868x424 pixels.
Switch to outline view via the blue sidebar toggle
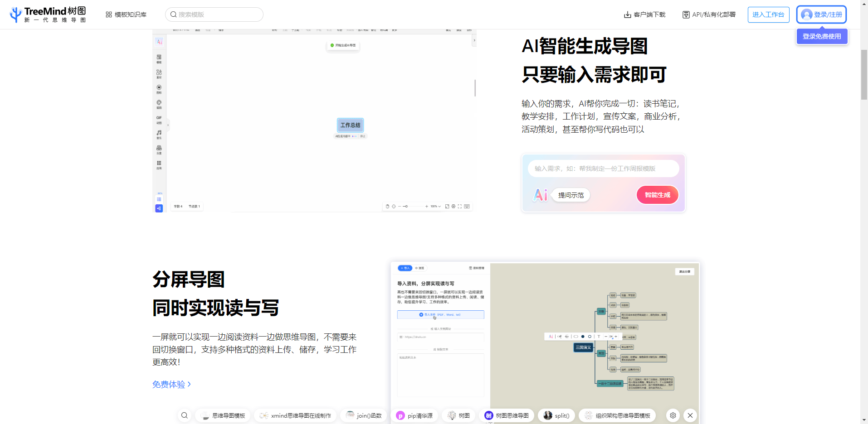coord(159,208)
